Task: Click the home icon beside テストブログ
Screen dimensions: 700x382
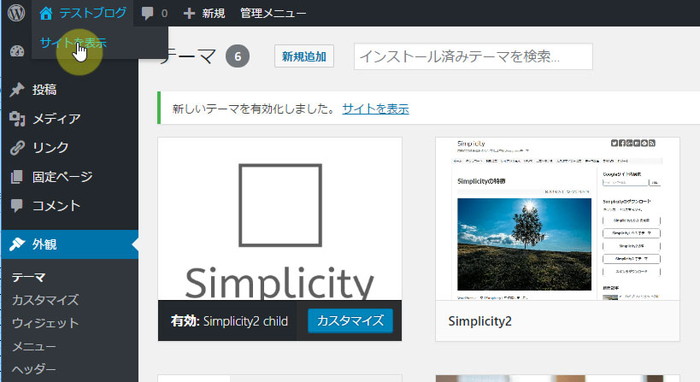Action: tap(46, 13)
